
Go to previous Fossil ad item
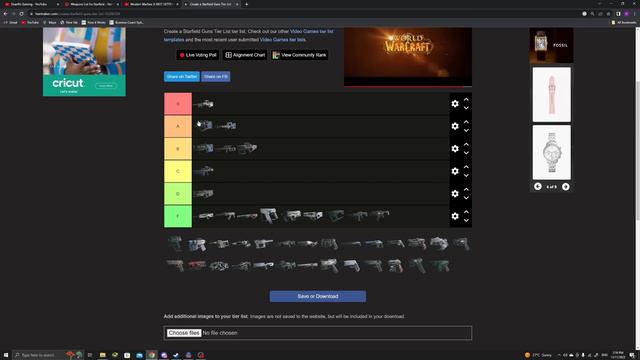(538, 187)
